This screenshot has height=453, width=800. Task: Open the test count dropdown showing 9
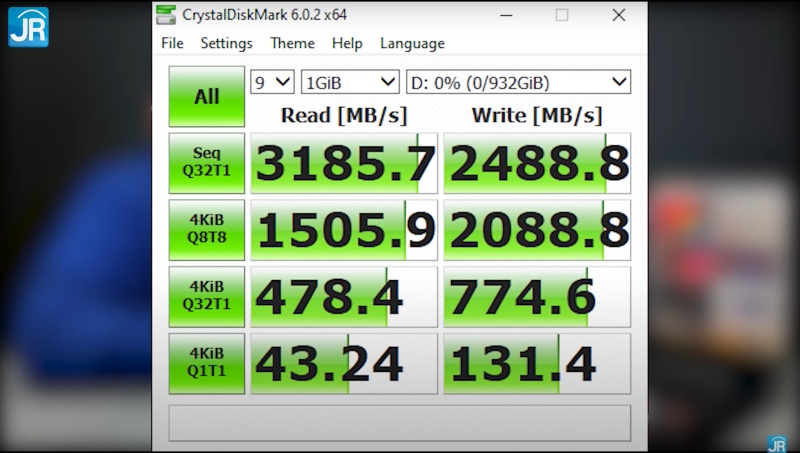click(272, 82)
